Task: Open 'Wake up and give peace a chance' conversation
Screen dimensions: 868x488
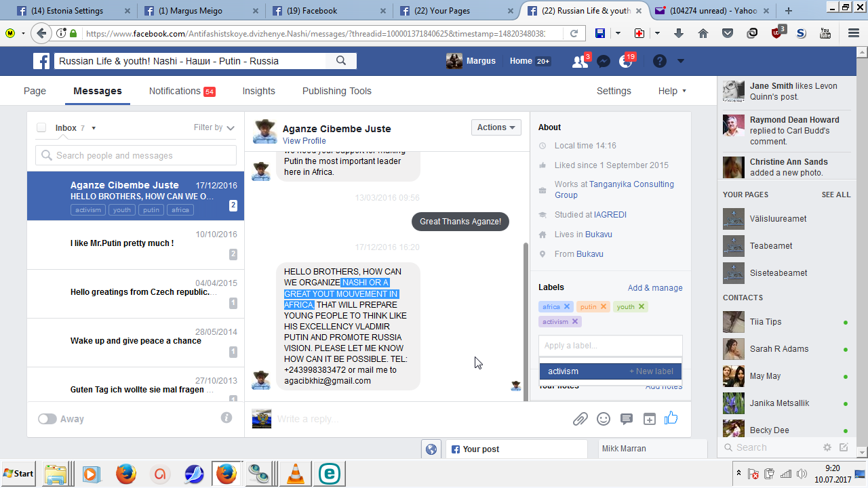Action: (x=136, y=342)
